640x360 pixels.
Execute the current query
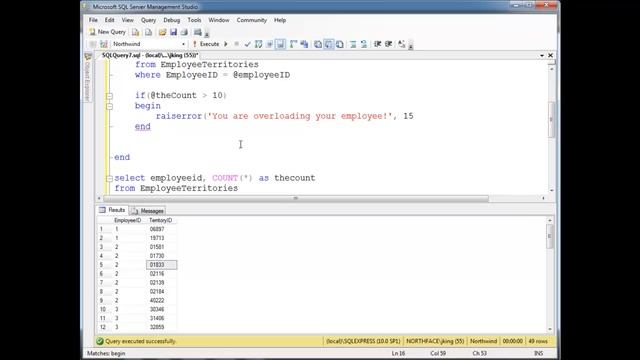pos(206,44)
